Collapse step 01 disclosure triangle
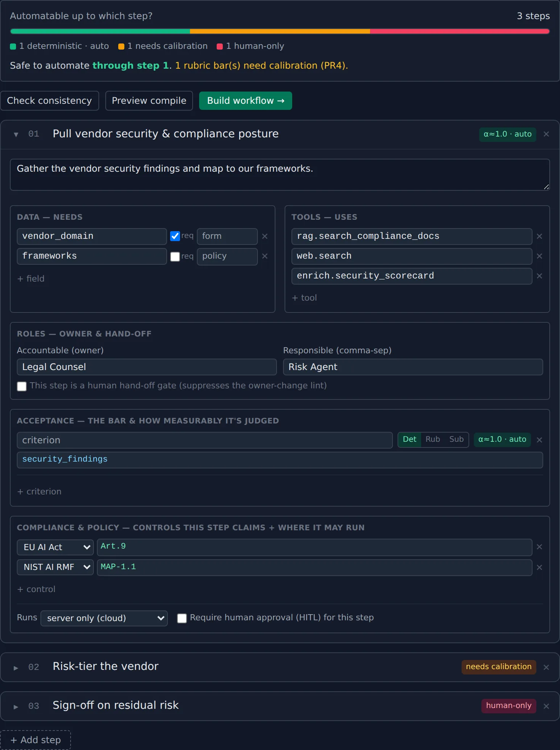 pyautogui.click(x=16, y=134)
